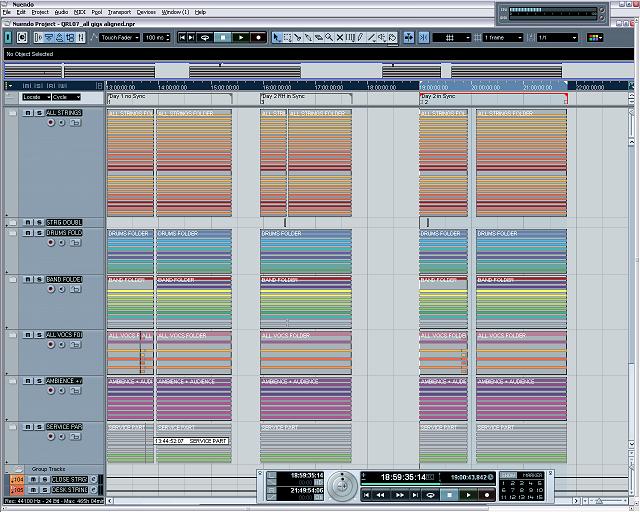Image resolution: width=640 pixels, height=512 pixels.
Task: Toggle the Autoscroll button
Action: pos(409,38)
